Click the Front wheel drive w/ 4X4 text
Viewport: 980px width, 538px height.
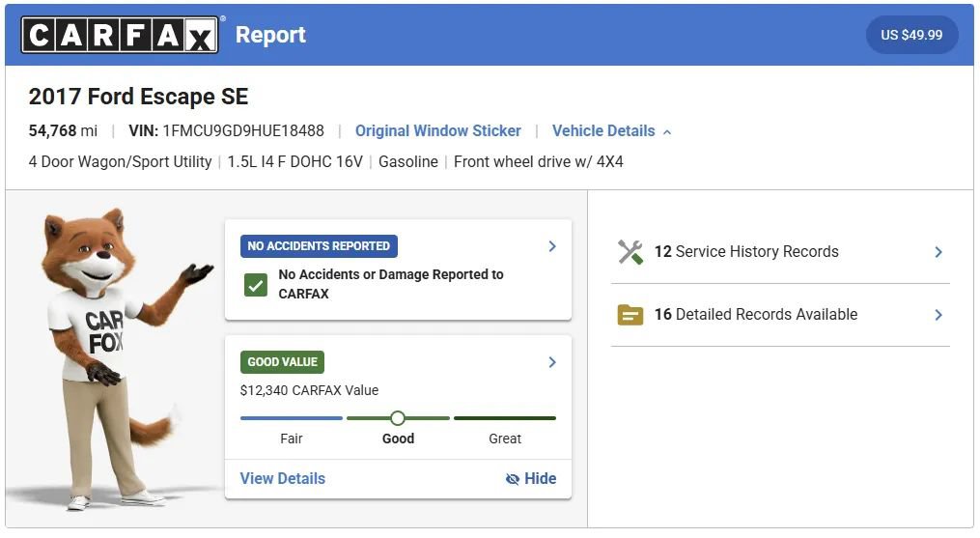(538, 162)
